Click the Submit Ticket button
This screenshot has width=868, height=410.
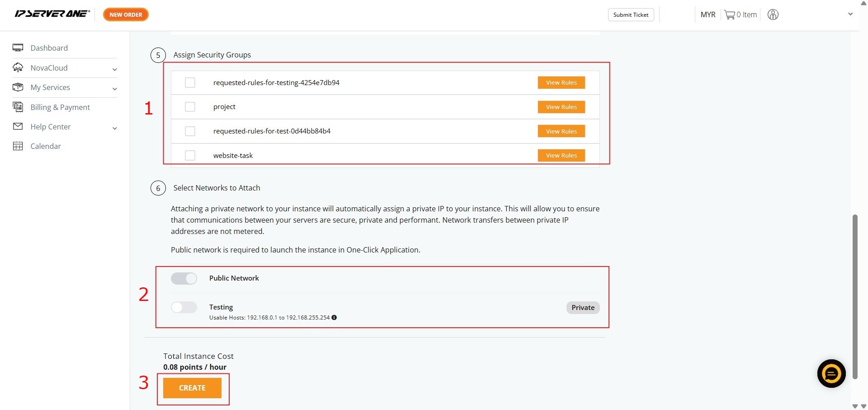point(631,15)
